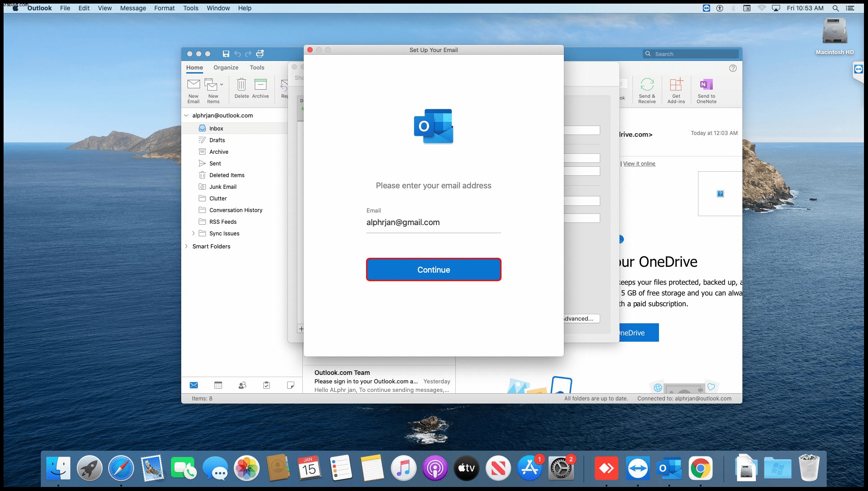
Task: Open TeamViewer from the Dock
Action: pyautogui.click(x=638, y=469)
